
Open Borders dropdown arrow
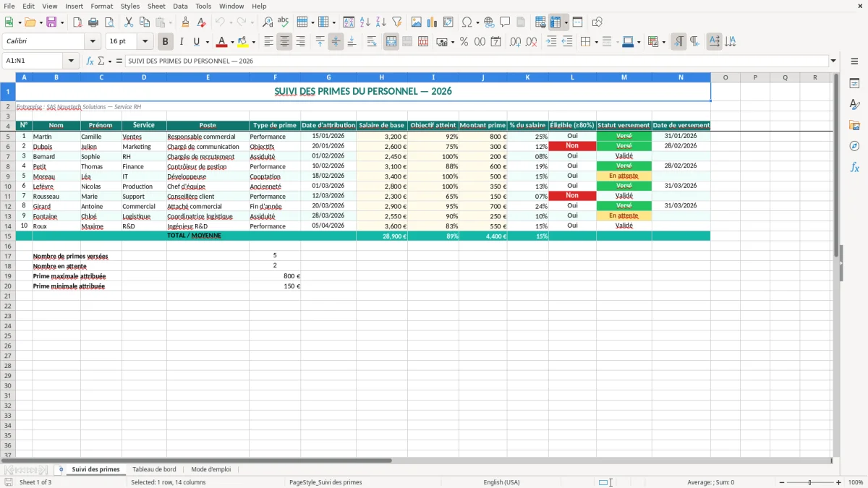(595, 42)
